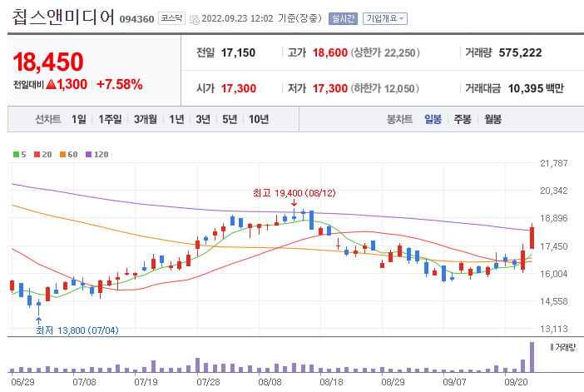Click the current price 18,450
The image size is (584, 392).
click(48, 62)
